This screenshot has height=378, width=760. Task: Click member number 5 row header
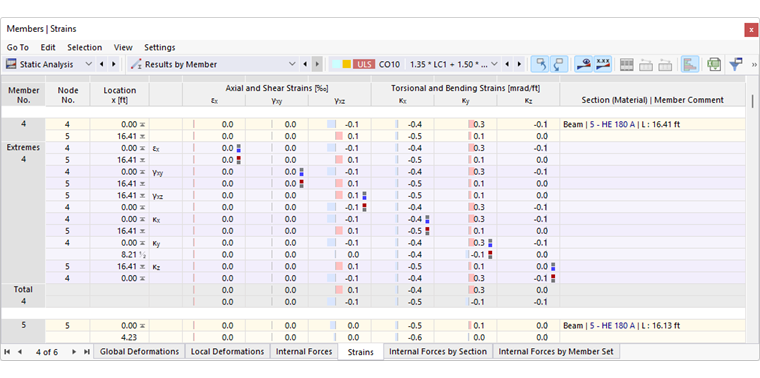pyautogui.click(x=23, y=326)
